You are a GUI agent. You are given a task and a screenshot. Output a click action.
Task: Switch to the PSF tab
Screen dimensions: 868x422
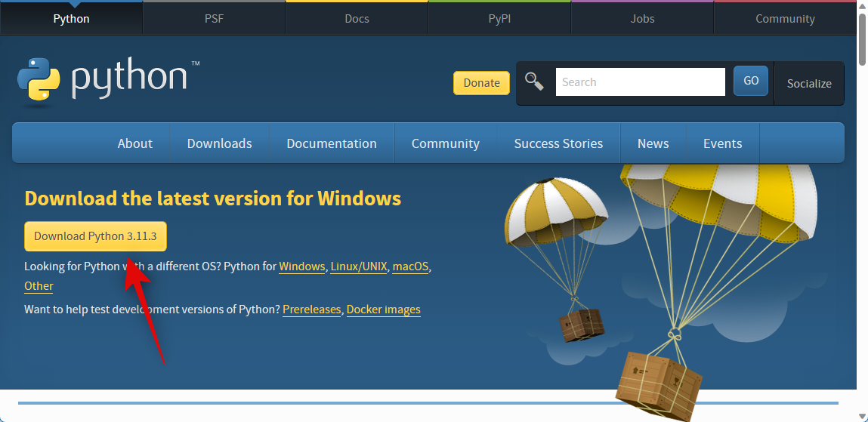click(x=215, y=19)
